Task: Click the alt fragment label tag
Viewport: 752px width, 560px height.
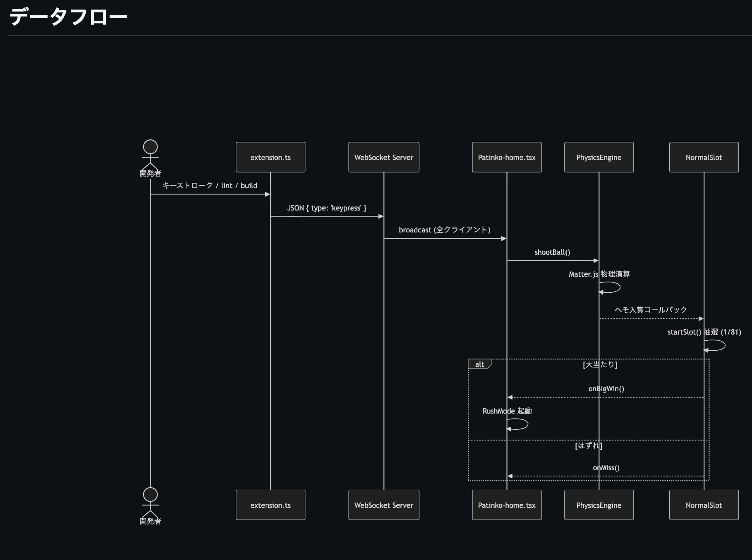Action: (479, 364)
